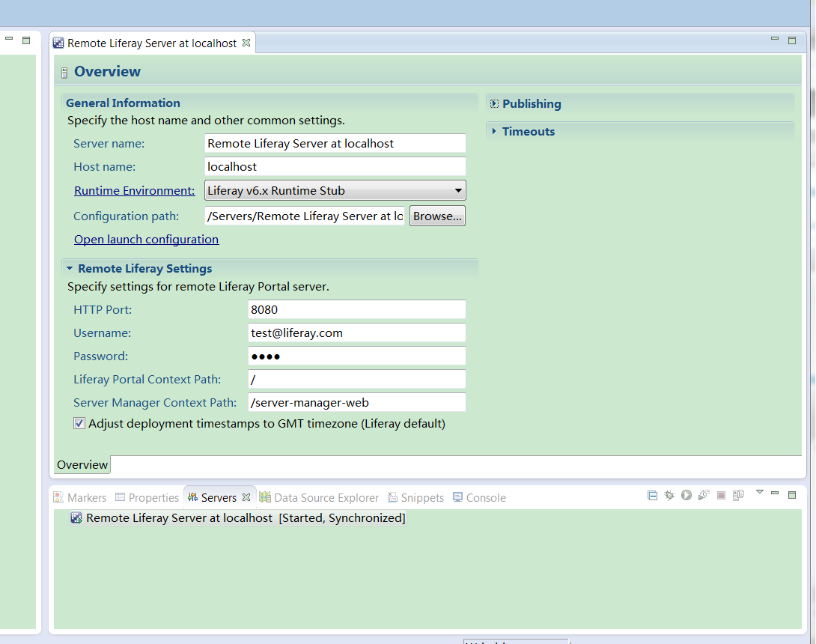Open the launch configuration link
The height and width of the screenshot is (644, 816).
point(146,240)
